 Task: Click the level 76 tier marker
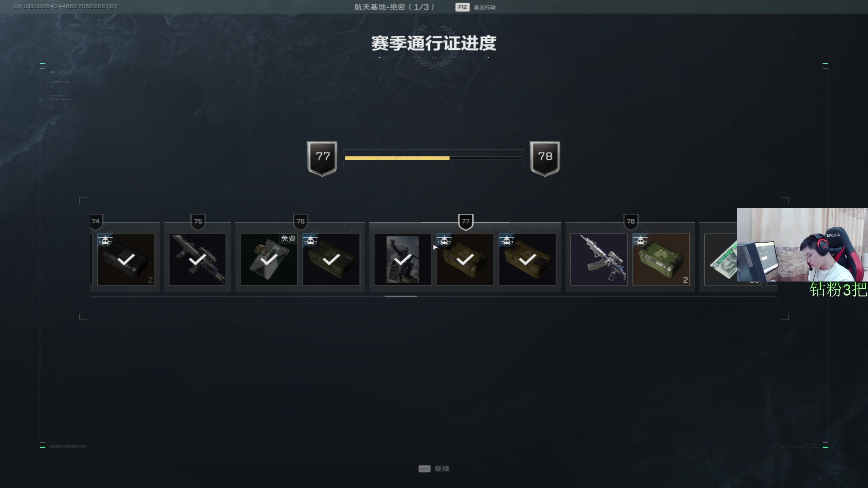click(x=301, y=221)
